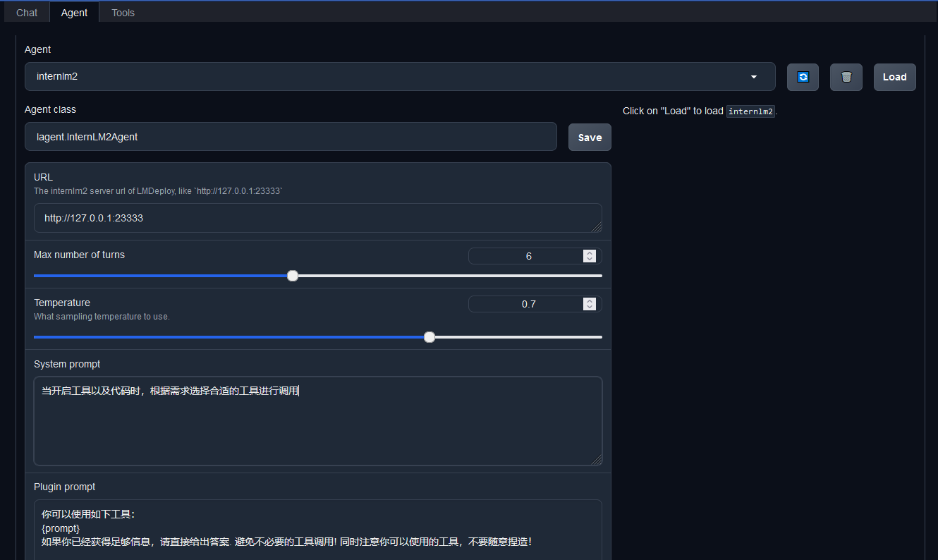Click the Temperature slider handle
This screenshot has height=560, width=938.
coord(430,337)
